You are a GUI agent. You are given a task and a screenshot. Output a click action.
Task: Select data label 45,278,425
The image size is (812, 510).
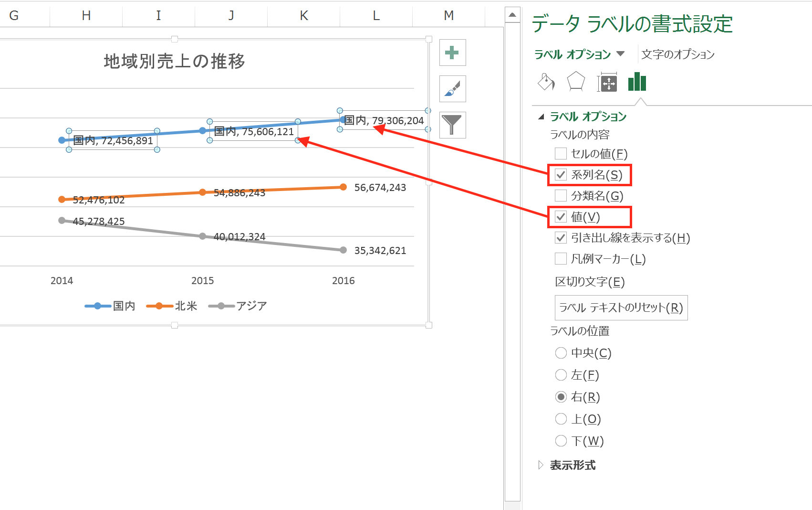click(99, 222)
